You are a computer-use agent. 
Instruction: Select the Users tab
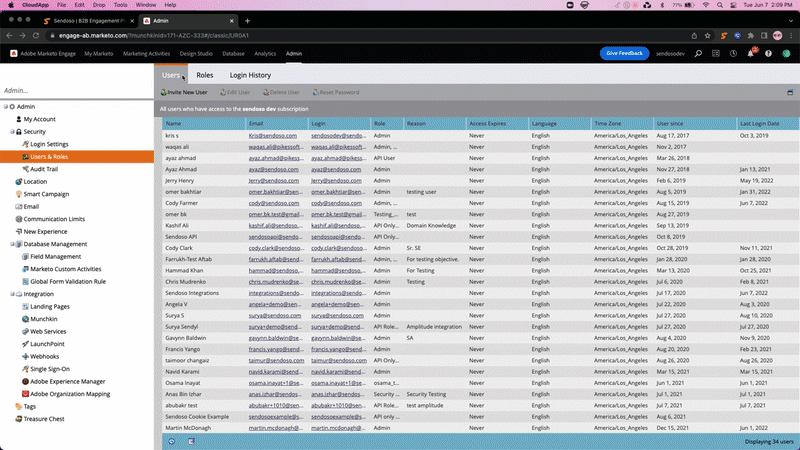(x=171, y=75)
